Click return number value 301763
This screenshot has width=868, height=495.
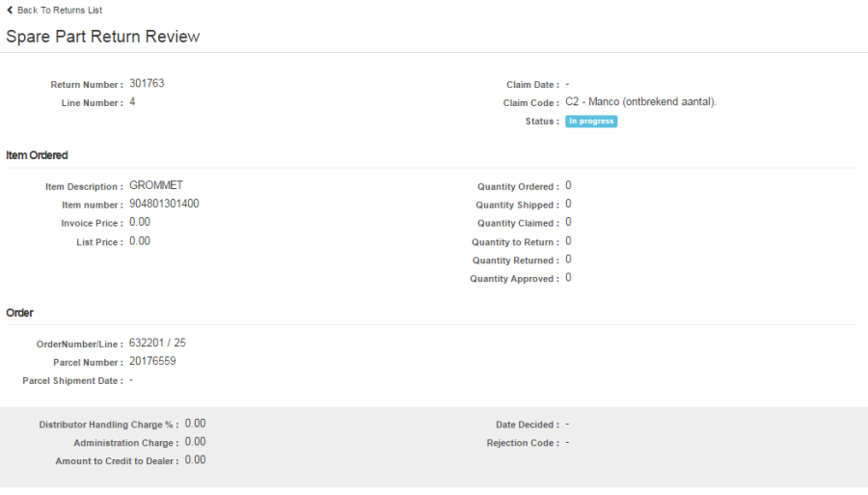(147, 84)
